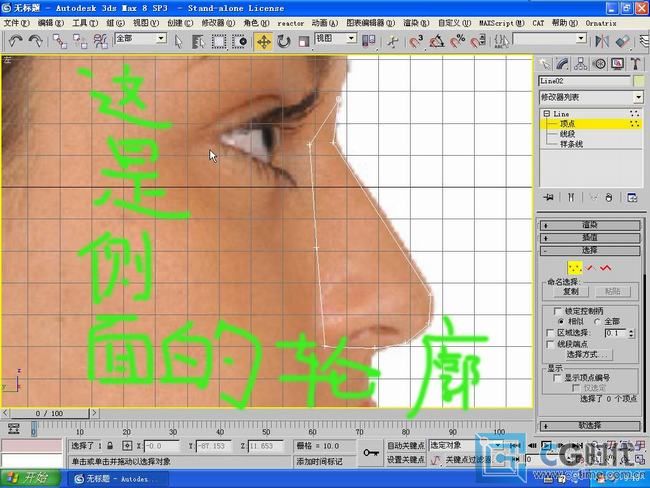
Task: Choose the Rectangular Selection Region icon
Action: (219, 41)
